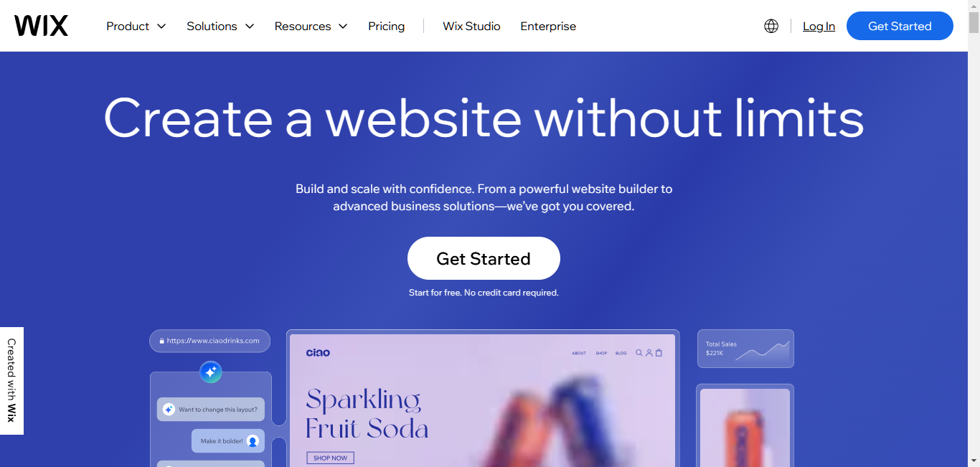The height and width of the screenshot is (467, 980).
Task: Click the Total Sales chart card
Action: click(x=745, y=349)
